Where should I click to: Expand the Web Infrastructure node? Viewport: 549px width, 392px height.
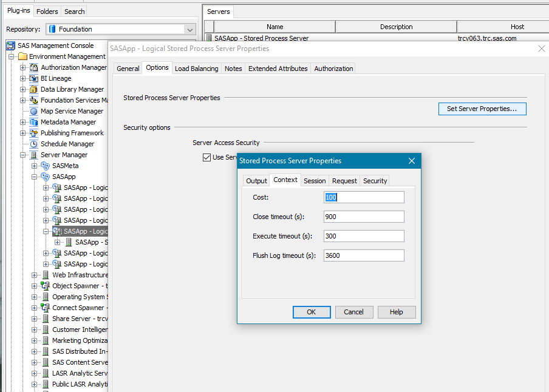click(35, 275)
